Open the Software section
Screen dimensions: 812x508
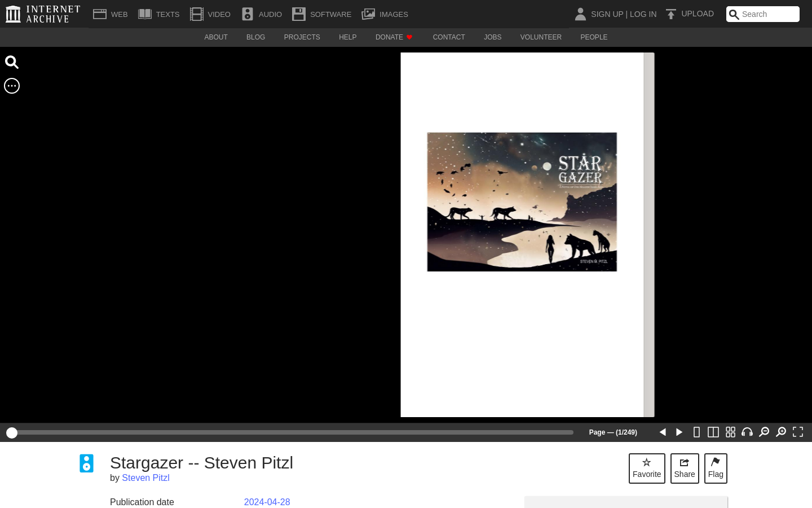pos(321,14)
